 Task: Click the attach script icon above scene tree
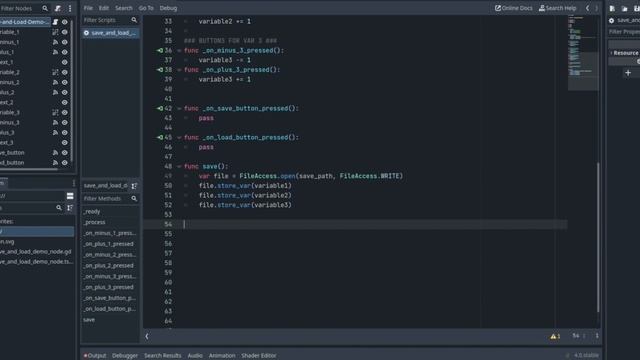click(58, 8)
